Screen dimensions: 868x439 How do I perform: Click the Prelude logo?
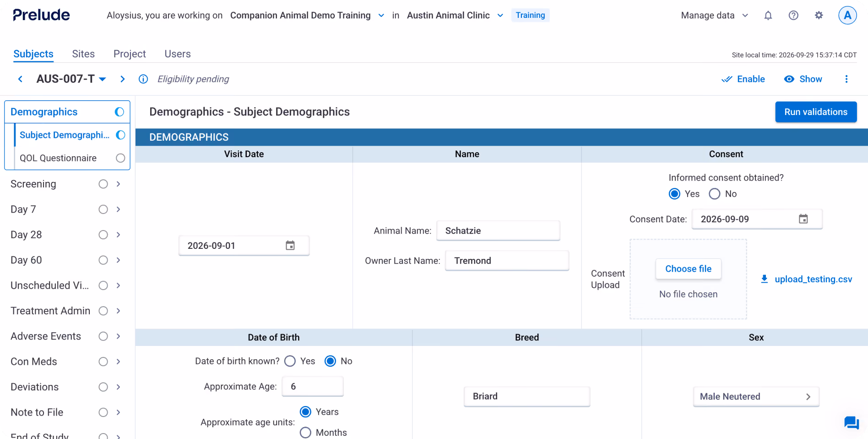pos(41,15)
